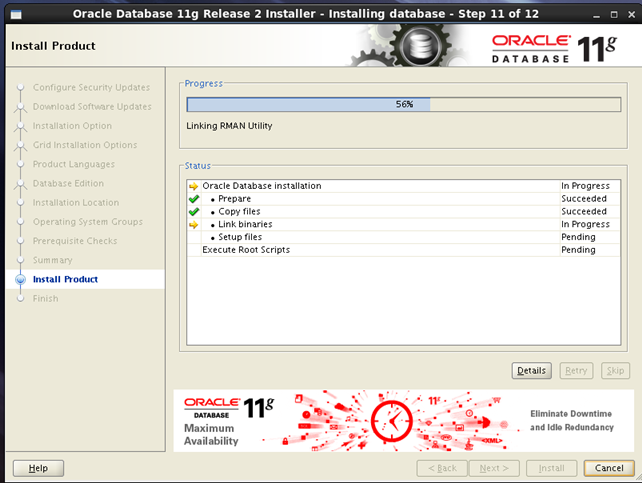Screen dimensions: 642x483
Task: Click Grid Installation Options step
Action: (x=85, y=145)
